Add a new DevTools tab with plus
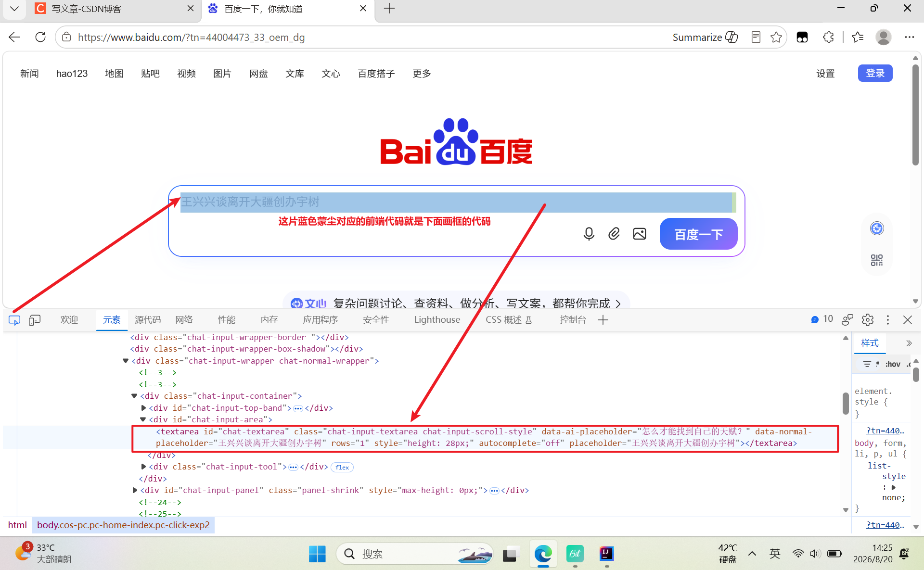 [603, 320]
